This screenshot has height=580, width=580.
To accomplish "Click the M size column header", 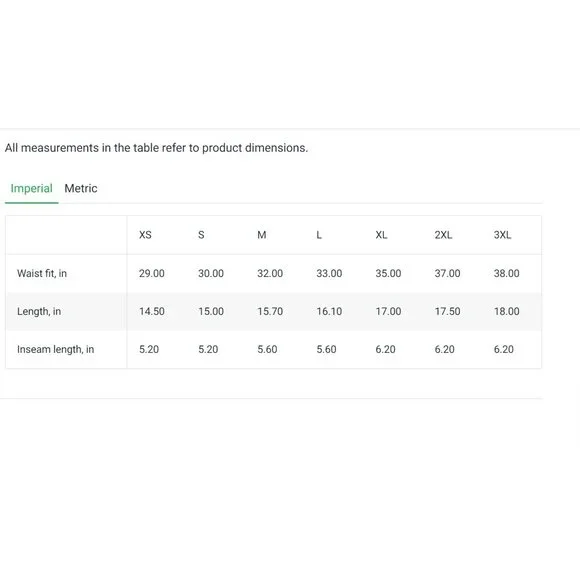I will pos(262,235).
